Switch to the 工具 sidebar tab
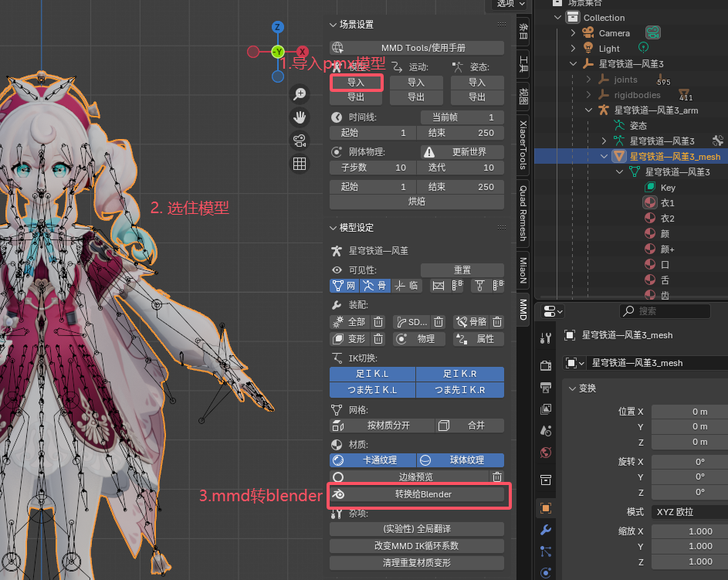728x580 pixels. [523, 63]
